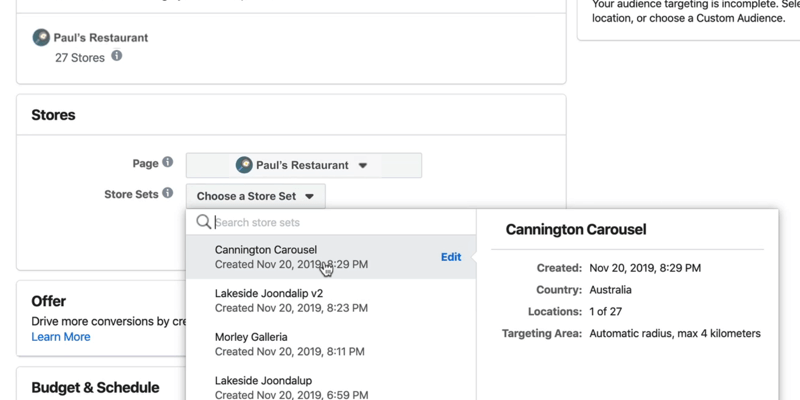Select the Lakeside Joondalip v2 store set
Viewport: 800px width, 400px height.
tap(331, 301)
